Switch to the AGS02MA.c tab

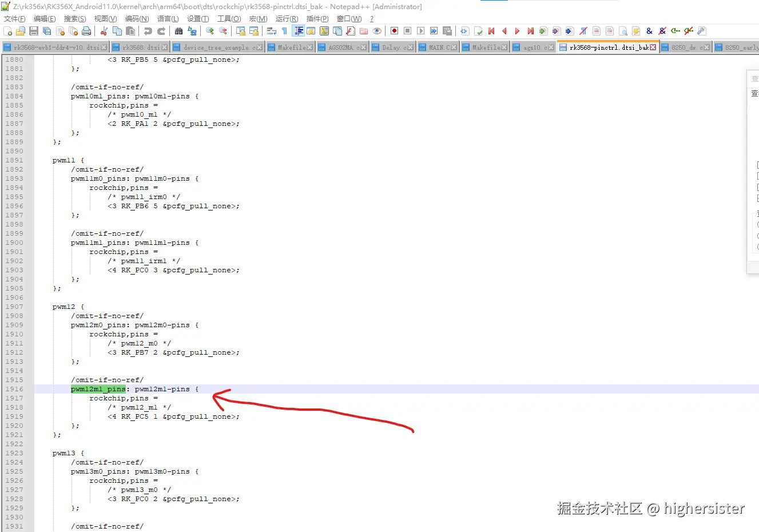click(343, 47)
